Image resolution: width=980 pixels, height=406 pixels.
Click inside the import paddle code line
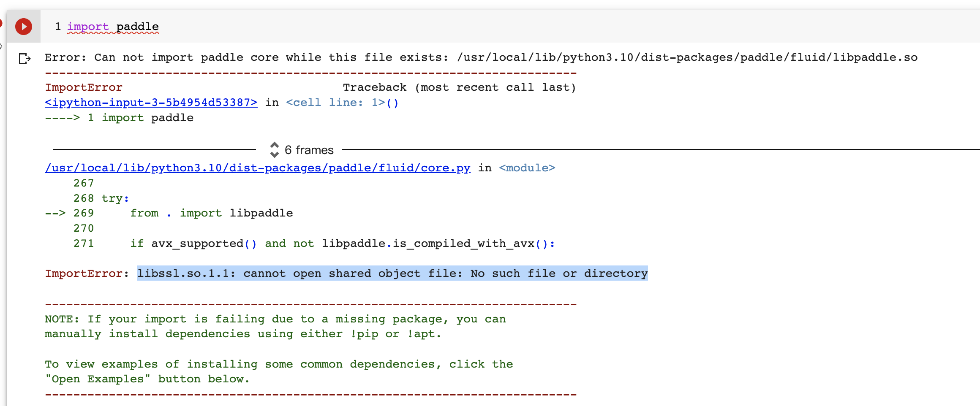coord(113,26)
